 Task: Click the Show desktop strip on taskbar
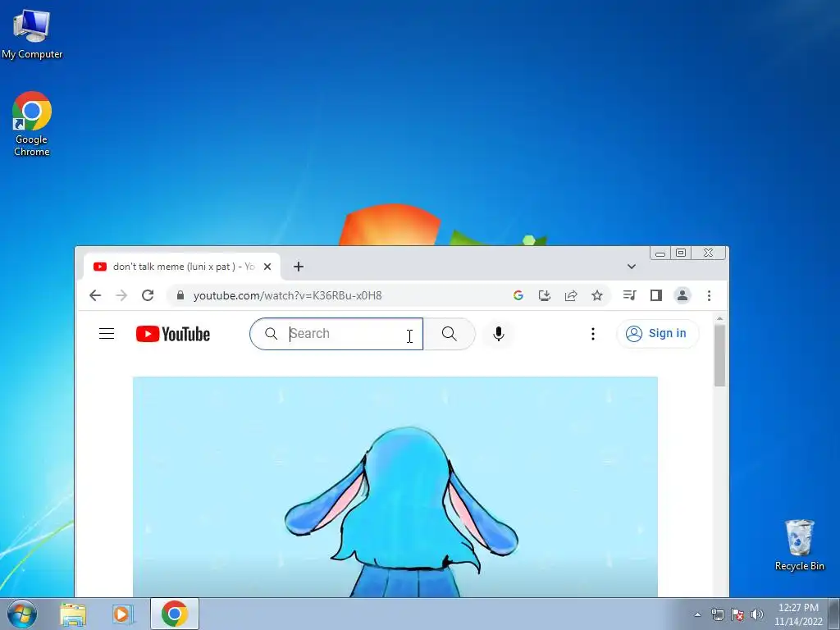(834, 614)
